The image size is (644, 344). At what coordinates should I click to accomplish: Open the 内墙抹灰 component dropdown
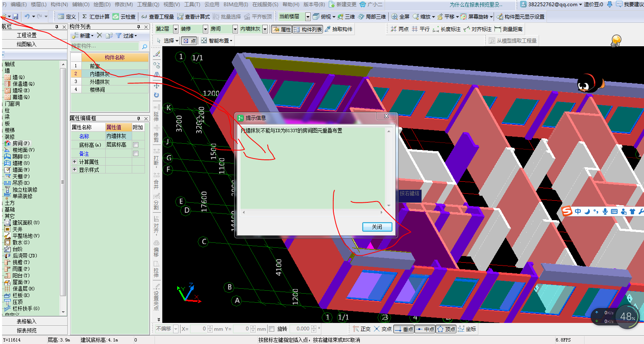point(265,29)
